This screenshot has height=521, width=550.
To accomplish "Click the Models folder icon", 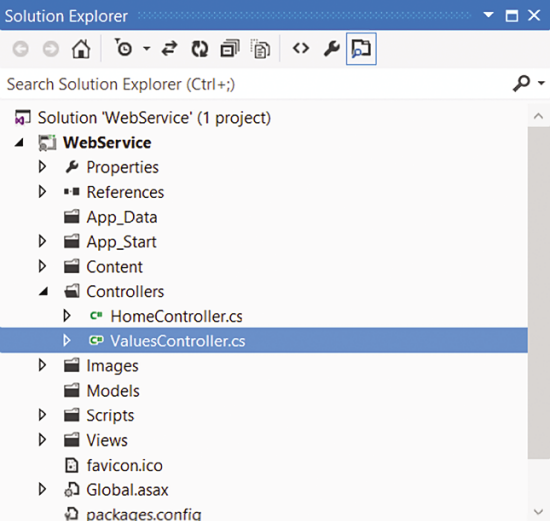I will tap(72, 390).
